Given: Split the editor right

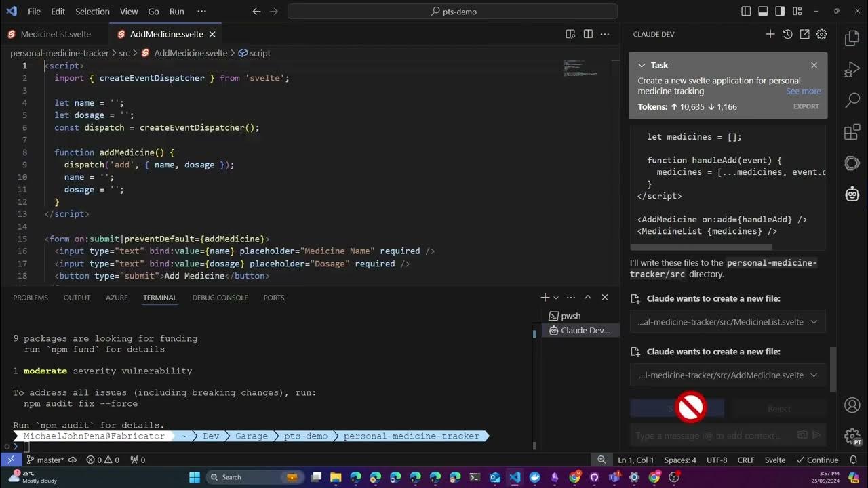Looking at the screenshot, I should click(588, 34).
